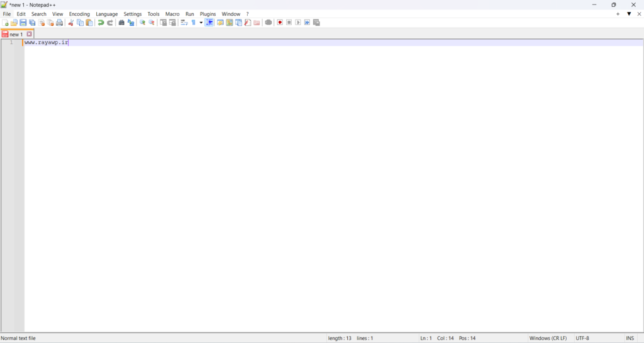Open the Plugins menu

(x=208, y=14)
